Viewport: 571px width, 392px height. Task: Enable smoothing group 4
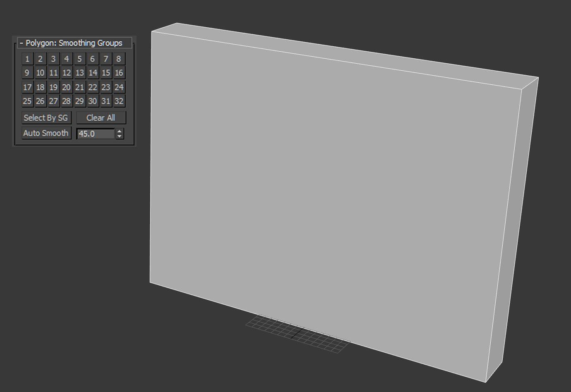tap(66, 59)
